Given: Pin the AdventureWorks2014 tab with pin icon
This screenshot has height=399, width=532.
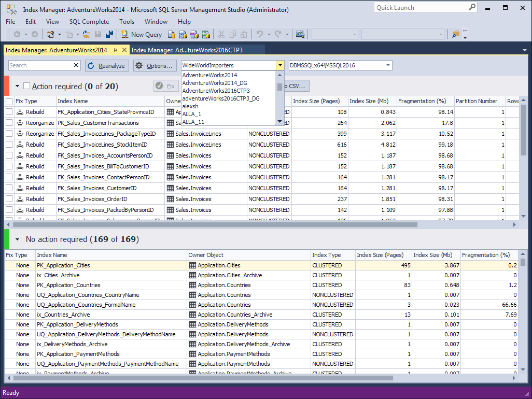Looking at the screenshot, I should (115, 50).
